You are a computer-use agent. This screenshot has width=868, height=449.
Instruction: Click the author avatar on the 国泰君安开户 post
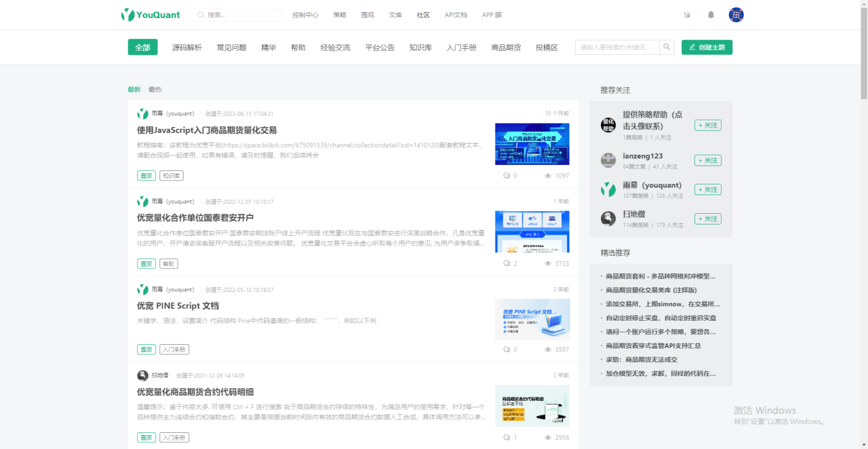pyautogui.click(x=143, y=202)
